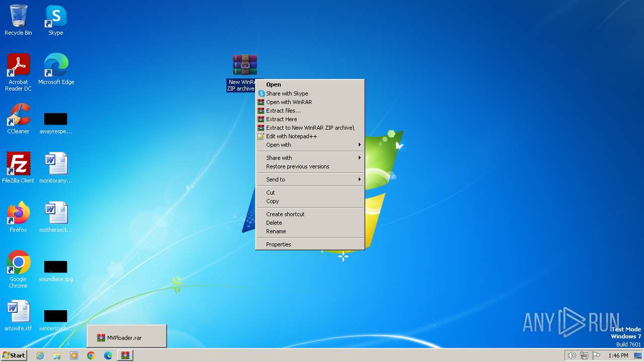The image size is (644, 362).
Task: Choose Extract to New WinRAR ZIP archive\
Action: (x=310, y=128)
